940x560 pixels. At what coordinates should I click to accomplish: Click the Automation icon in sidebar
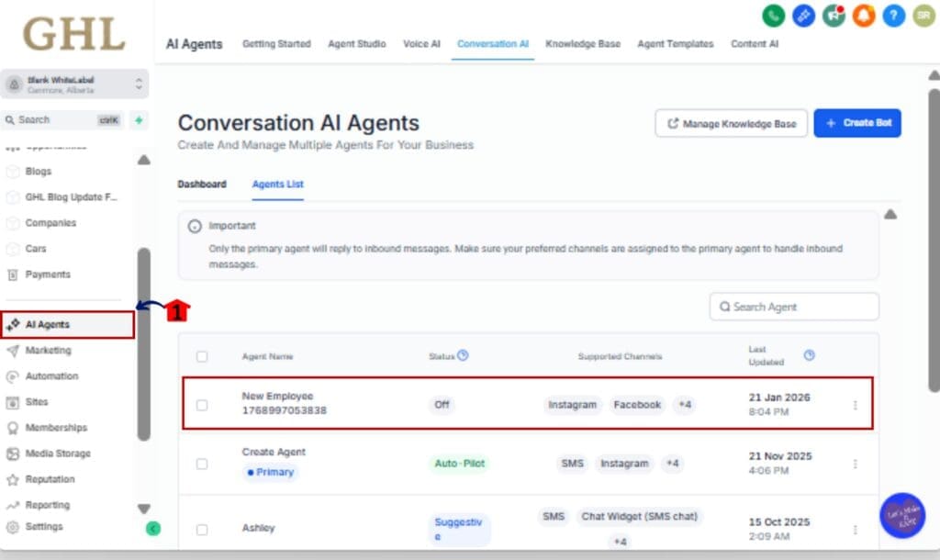click(x=14, y=375)
